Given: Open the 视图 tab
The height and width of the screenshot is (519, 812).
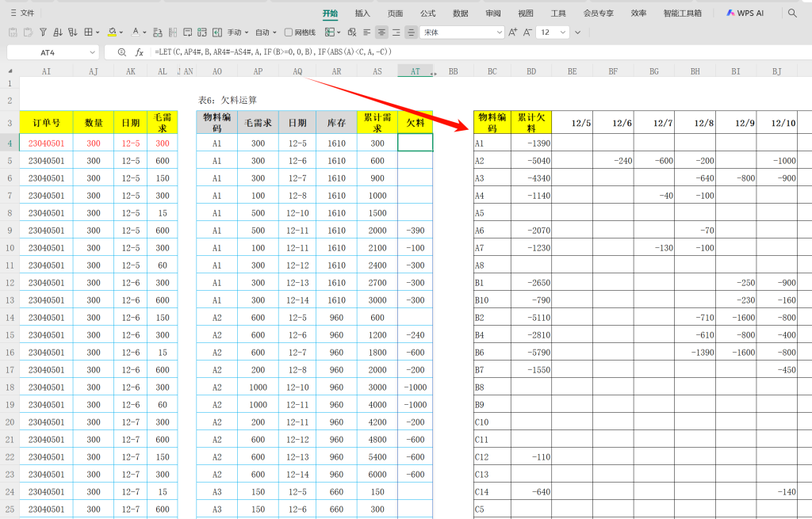Looking at the screenshot, I should 526,13.
